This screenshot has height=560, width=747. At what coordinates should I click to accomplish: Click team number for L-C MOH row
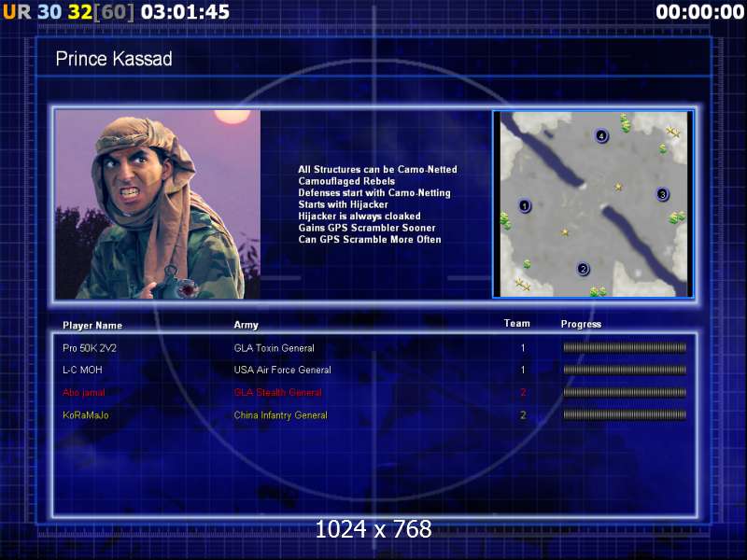(523, 370)
